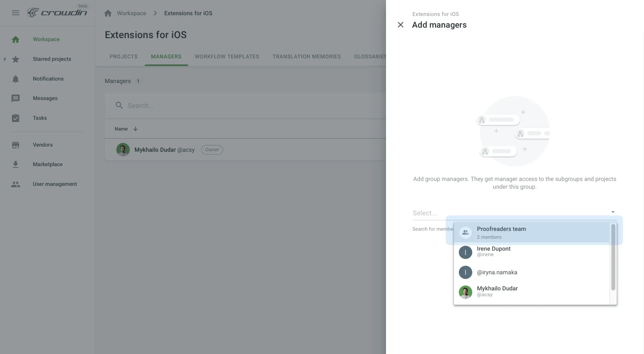Viewport: 644px width, 354px height.
Task: Open User management people icon
Action: 15,184
